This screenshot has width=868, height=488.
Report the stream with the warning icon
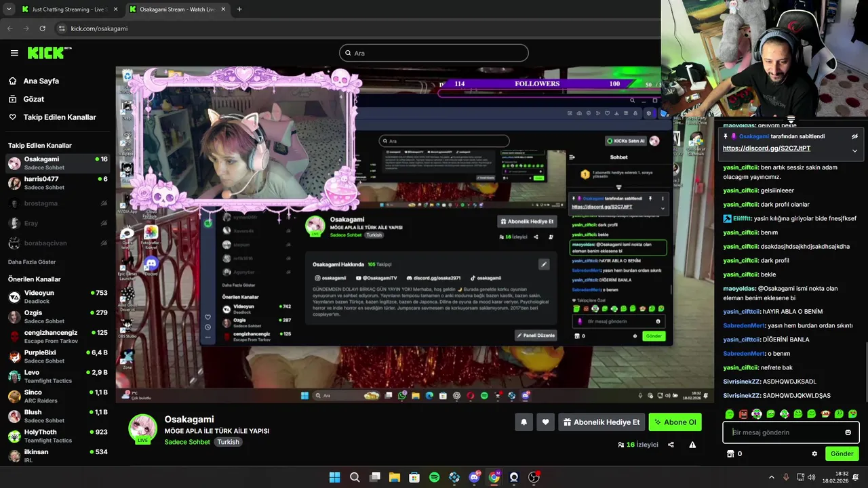tap(692, 445)
